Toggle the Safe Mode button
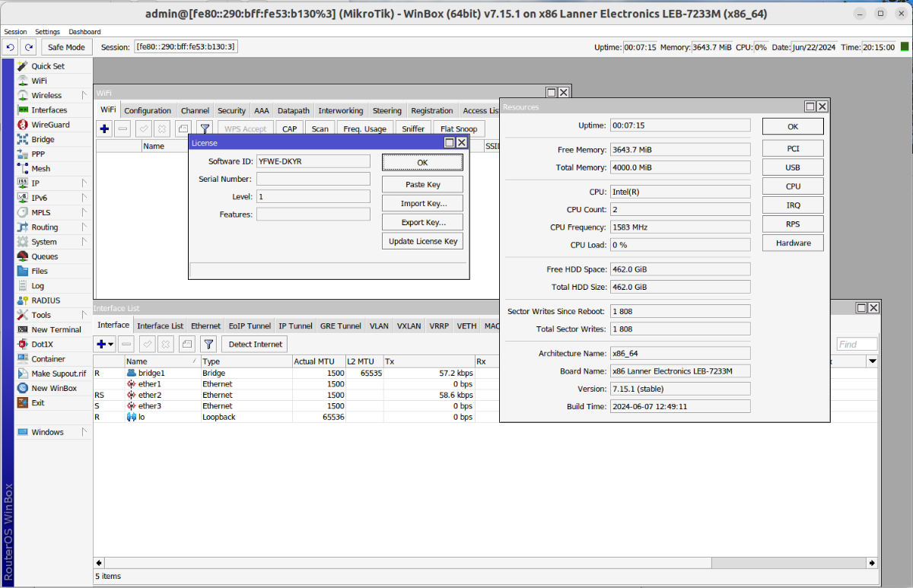The image size is (913, 588). pyautogui.click(x=66, y=47)
